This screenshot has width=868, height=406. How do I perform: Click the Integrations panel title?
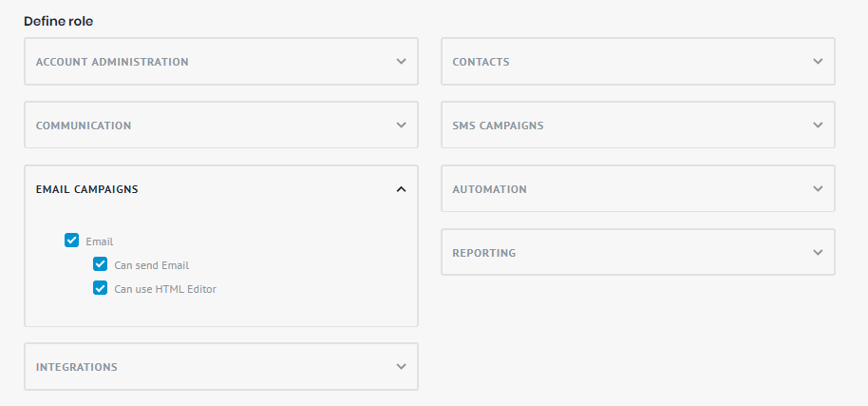(77, 367)
